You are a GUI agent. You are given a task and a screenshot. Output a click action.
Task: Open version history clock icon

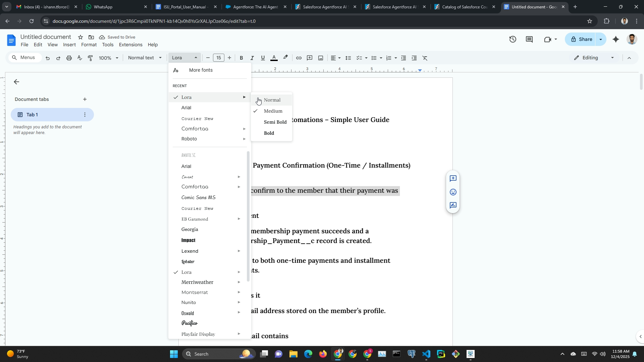(x=513, y=39)
